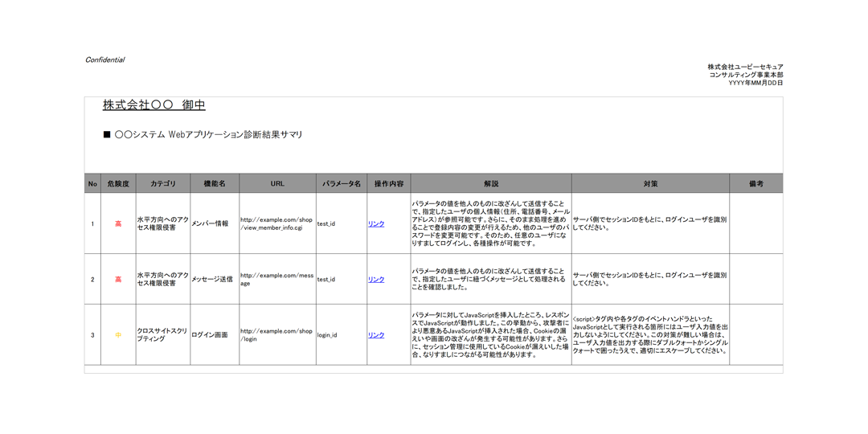Select the row 3 explanation about JavaScript

(x=491, y=335)
